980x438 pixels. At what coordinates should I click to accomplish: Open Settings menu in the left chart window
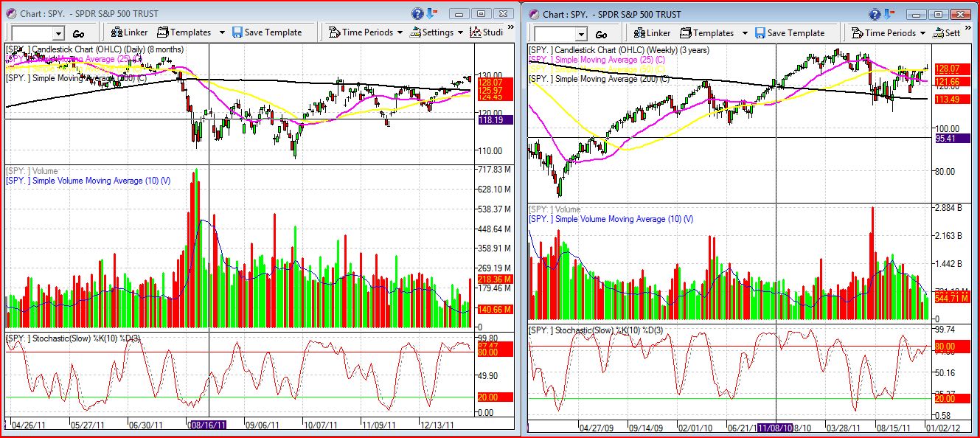click(437, 32)
